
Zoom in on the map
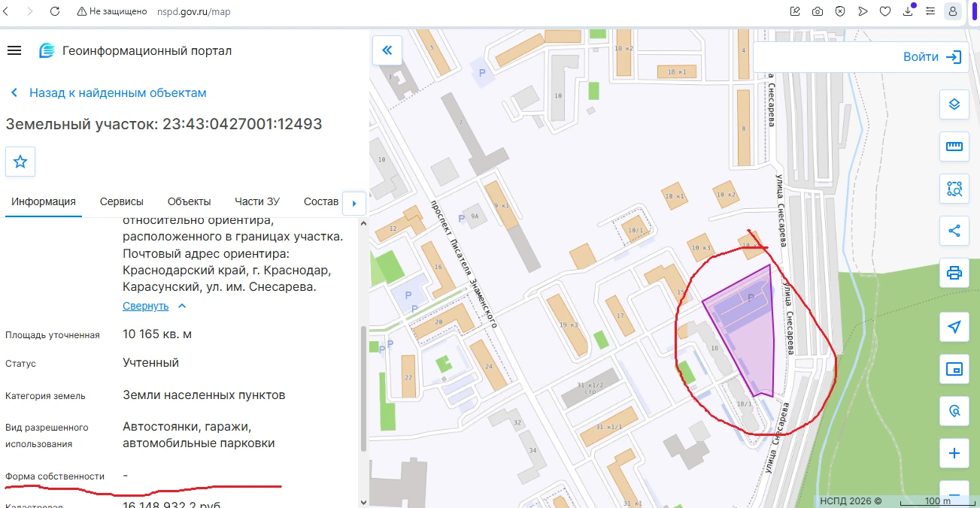954,453
